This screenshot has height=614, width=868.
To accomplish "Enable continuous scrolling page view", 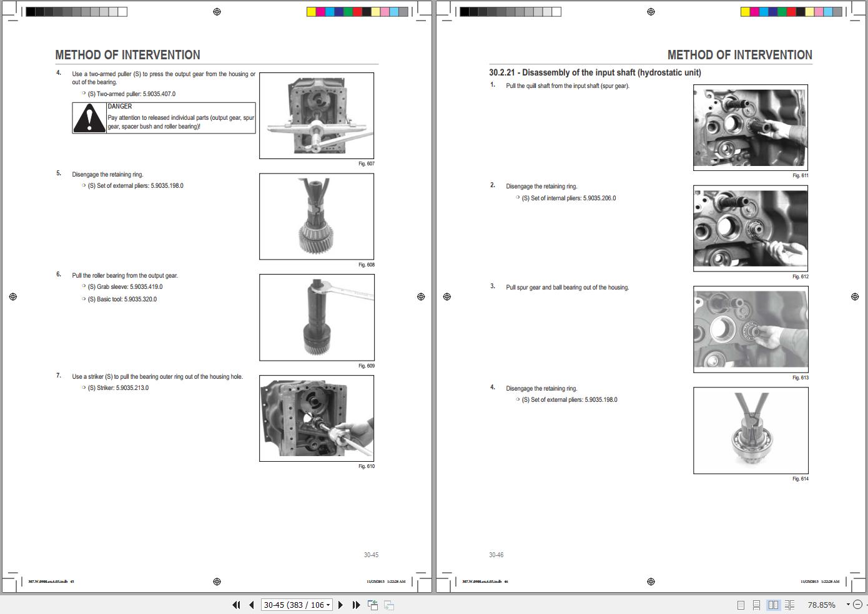I will click(x=756, y=605).
